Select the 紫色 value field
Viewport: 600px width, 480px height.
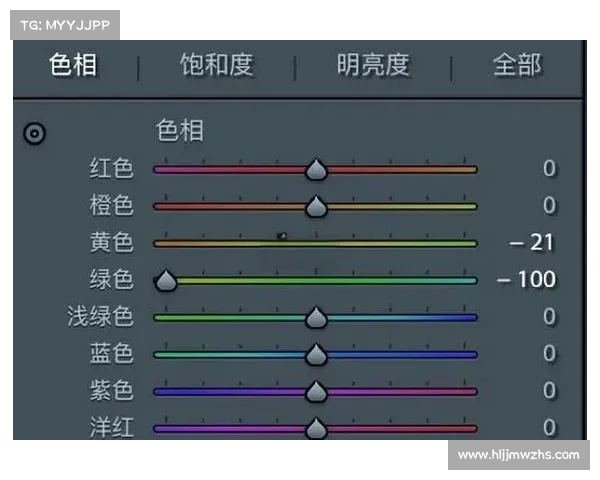(548, 390)
